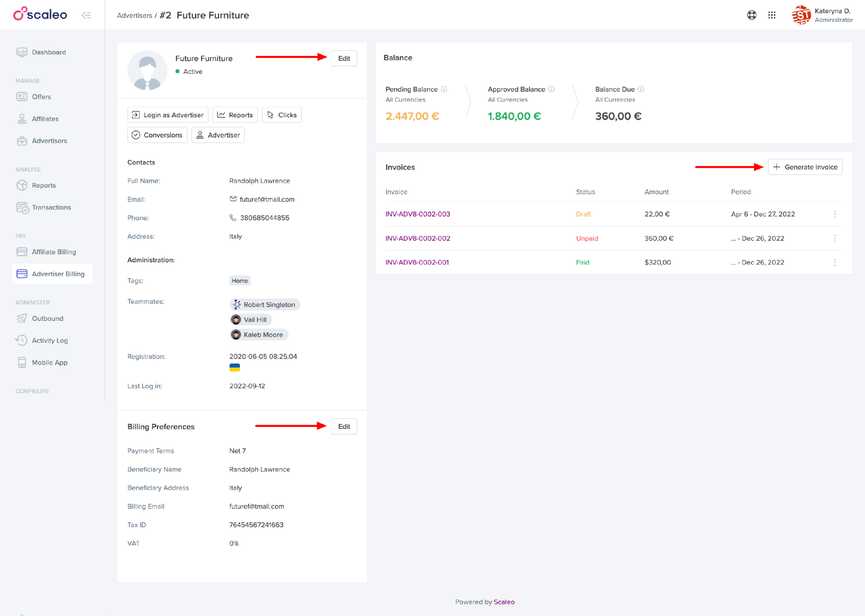This screenshot has width=865, height=616.
Task: Click Approved Balance info icon
Action: 551,89
